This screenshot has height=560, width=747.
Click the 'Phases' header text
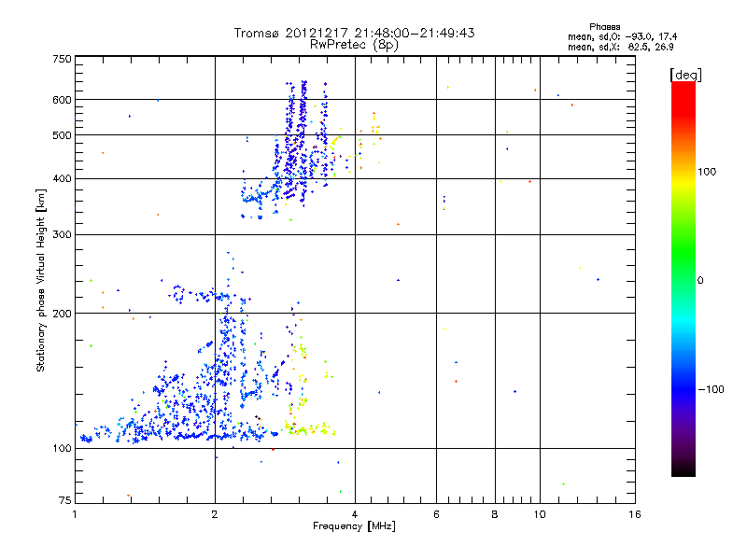[604, 27]
